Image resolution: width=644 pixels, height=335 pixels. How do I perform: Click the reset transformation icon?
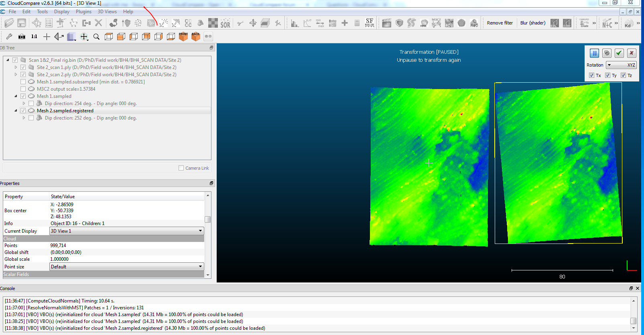coord(607,53)
